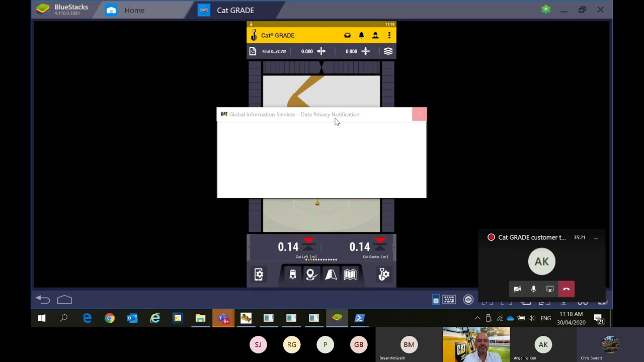
Task: Open Windows search on taskbar
Action: [64, 318]
